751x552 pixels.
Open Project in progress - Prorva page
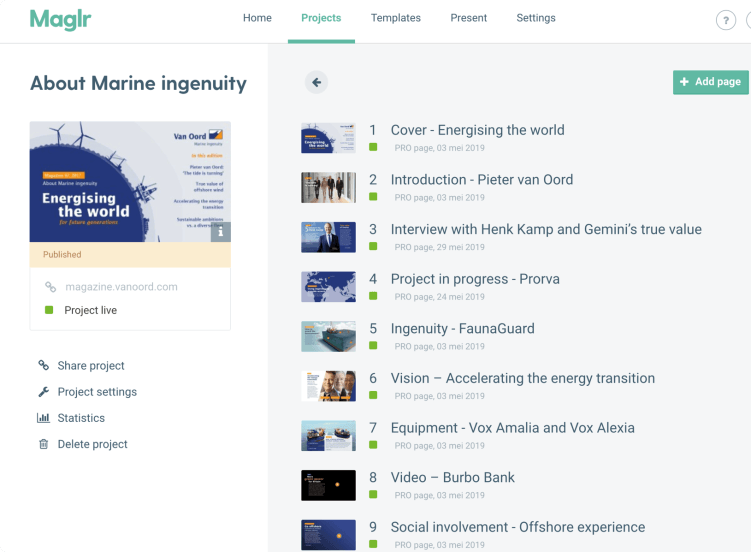click(475, 279)
